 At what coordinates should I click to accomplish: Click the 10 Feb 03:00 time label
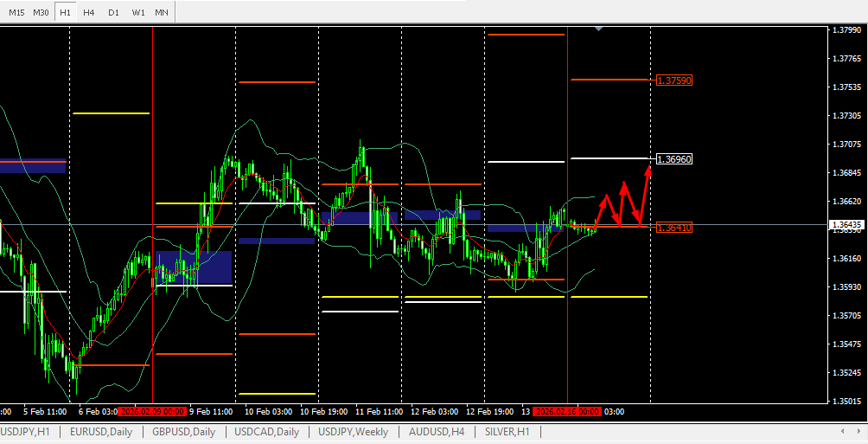tap(269, 412)
